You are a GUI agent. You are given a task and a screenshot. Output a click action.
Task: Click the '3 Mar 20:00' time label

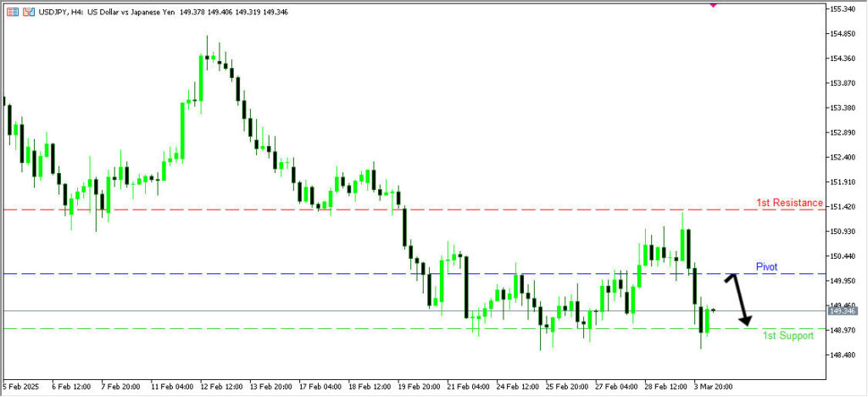coord(711,385)
